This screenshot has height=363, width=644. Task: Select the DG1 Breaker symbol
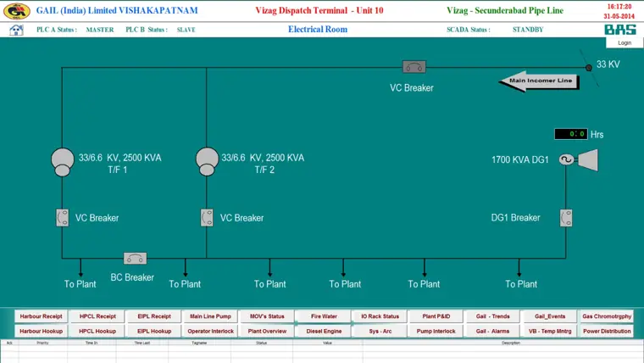(566, 218)
